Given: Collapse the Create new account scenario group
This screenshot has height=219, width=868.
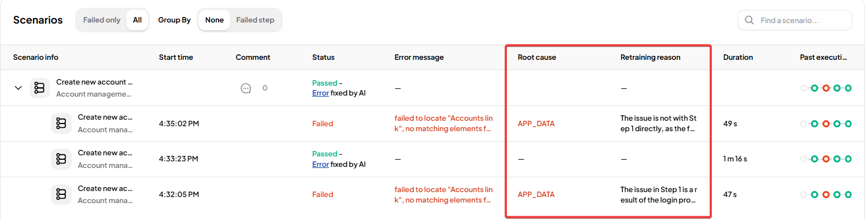Looking at the screenshot, I should pyautogui.click(x=18, y=88).
